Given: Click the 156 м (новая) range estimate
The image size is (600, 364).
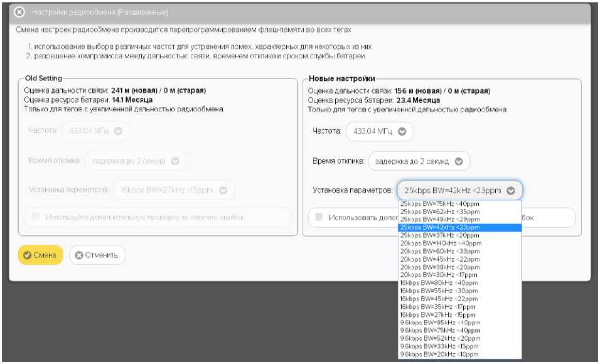Looking at the screenshot, I should point(418,91).
